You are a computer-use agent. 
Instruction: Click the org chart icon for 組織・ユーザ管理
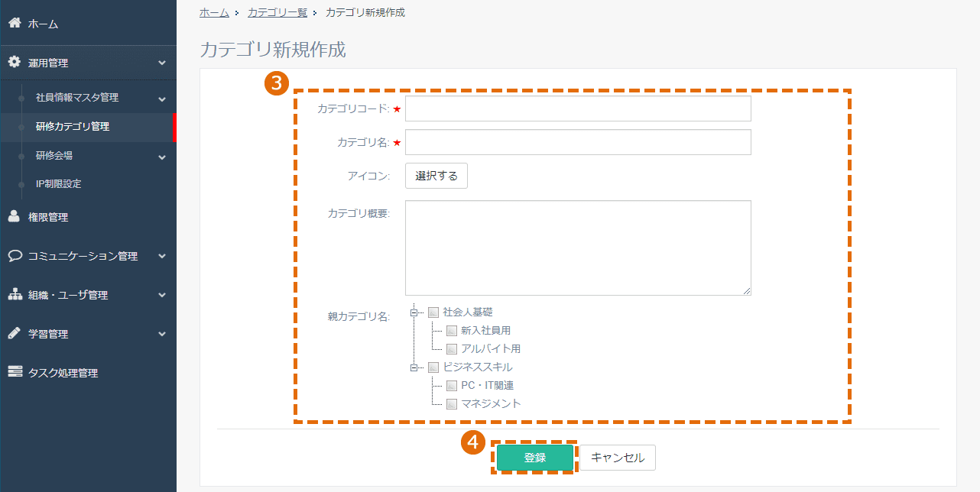click(15, 294)
